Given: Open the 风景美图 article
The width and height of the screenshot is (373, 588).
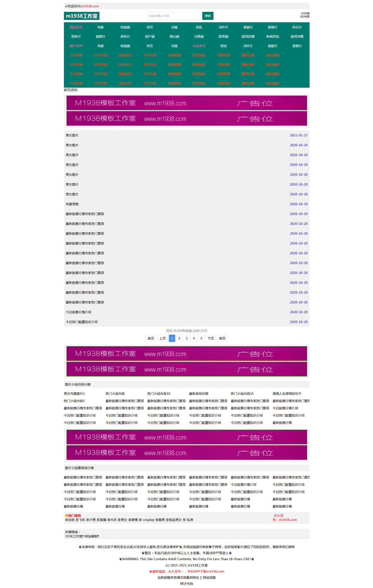Looking at the screenshot, I should pyautogui.click(x=72, y=204).
